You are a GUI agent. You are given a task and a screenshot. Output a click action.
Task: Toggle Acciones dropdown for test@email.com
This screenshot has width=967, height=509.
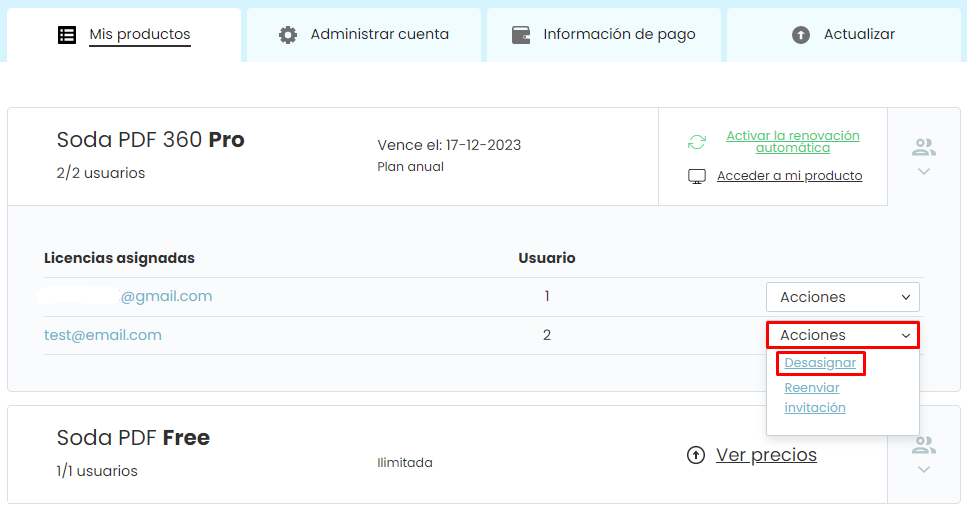coord(842,335)
